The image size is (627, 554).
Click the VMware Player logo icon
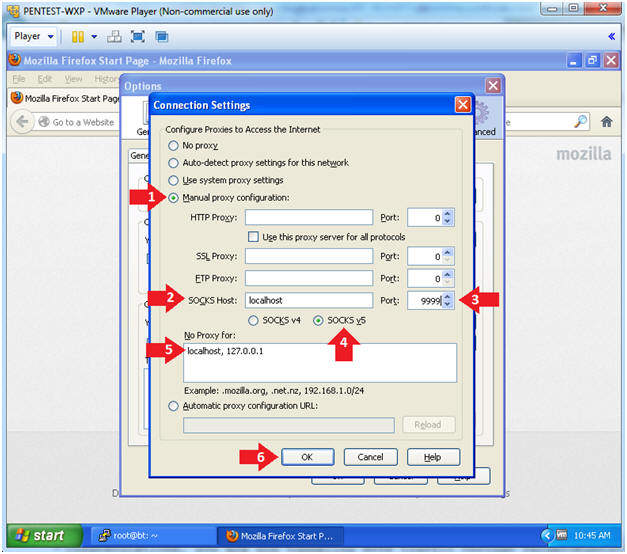coord(13,11)
